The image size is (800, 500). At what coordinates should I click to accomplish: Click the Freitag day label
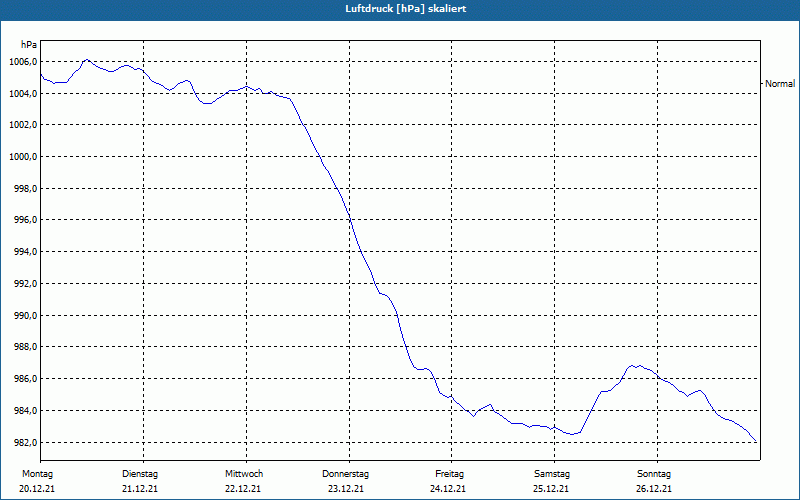tap(449, 474)
